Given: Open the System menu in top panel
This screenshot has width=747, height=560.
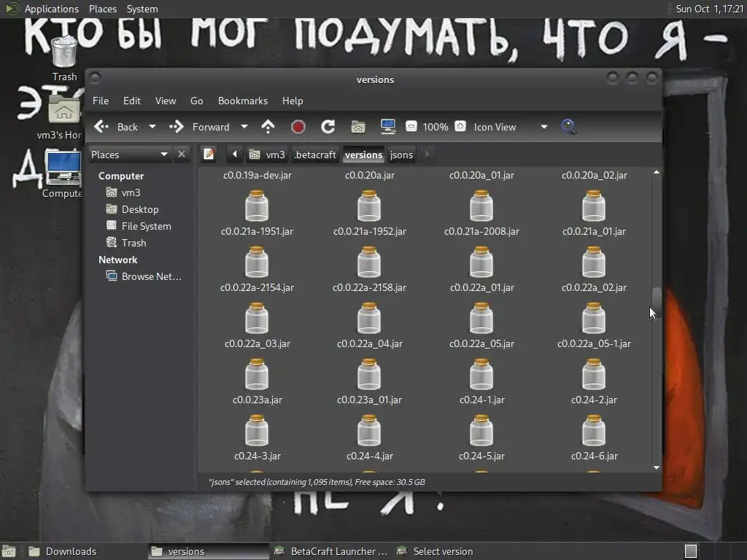Looking at the screenshot, I should (142, 9).
